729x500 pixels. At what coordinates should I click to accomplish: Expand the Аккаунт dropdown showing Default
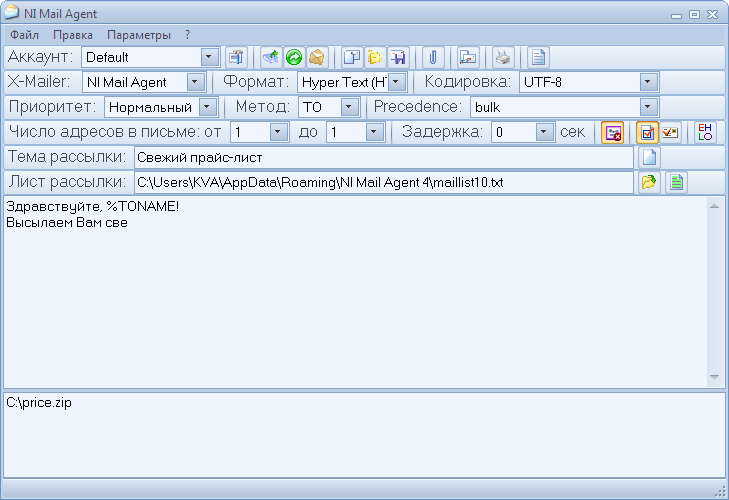click(209, 57)
